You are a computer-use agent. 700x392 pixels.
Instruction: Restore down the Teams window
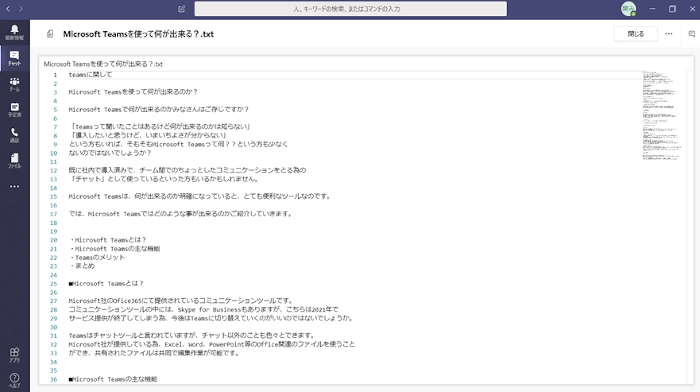tap(672, 8)
